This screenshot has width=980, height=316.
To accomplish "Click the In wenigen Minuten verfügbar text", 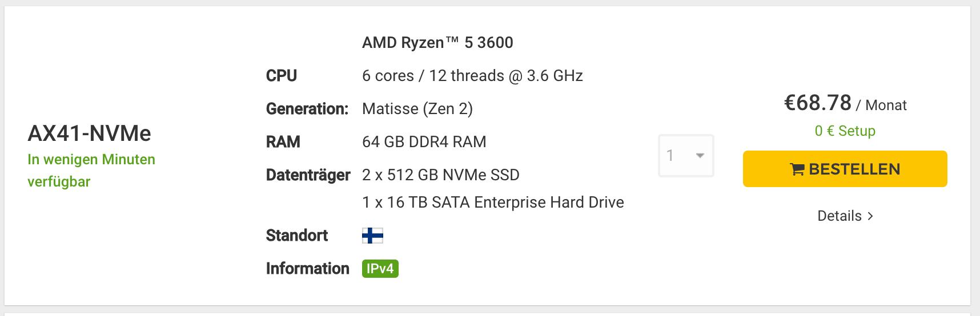I will (91, 170).
